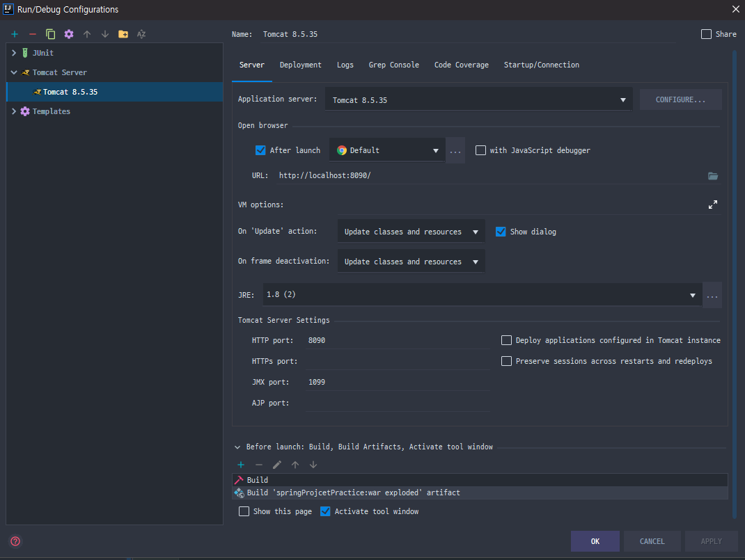Enable Deploy applications configured in Tomcat instance
This screenshot has width=745, height=560.
tap(506, 340)
